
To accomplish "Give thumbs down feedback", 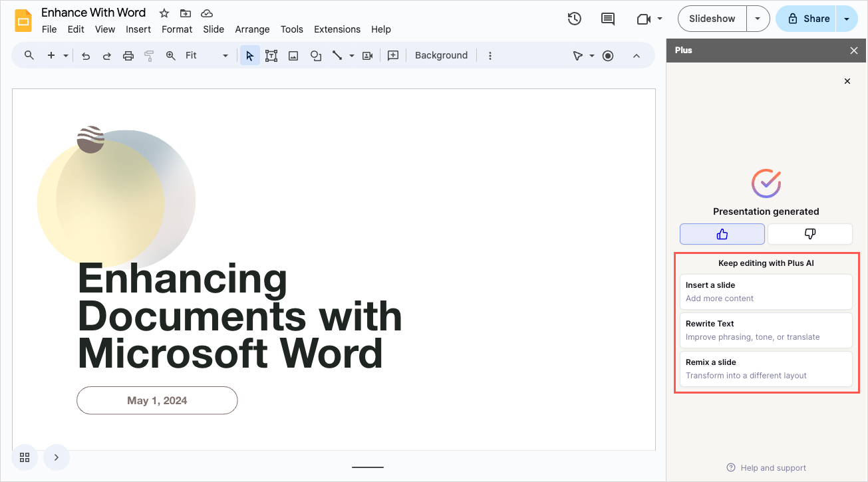I will 810,234.
